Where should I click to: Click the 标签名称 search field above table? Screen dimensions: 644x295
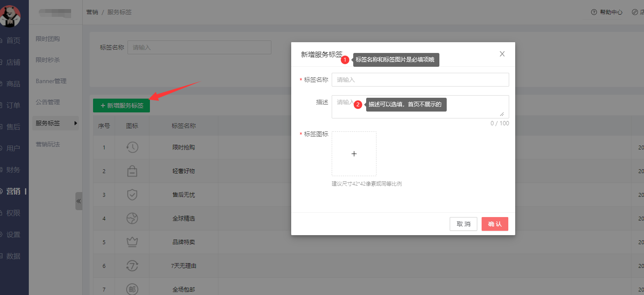click(x=199, y=47)
